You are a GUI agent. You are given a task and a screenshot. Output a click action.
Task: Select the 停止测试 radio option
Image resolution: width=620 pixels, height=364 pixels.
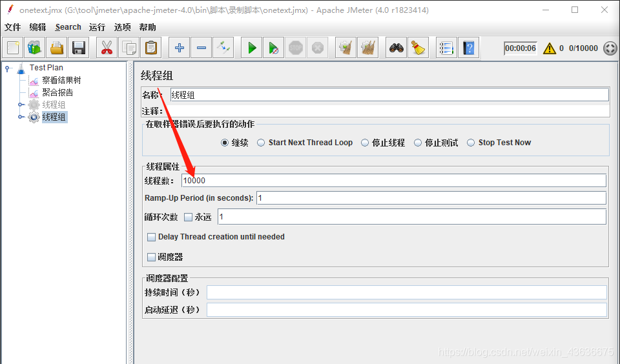tap(418, 143)
